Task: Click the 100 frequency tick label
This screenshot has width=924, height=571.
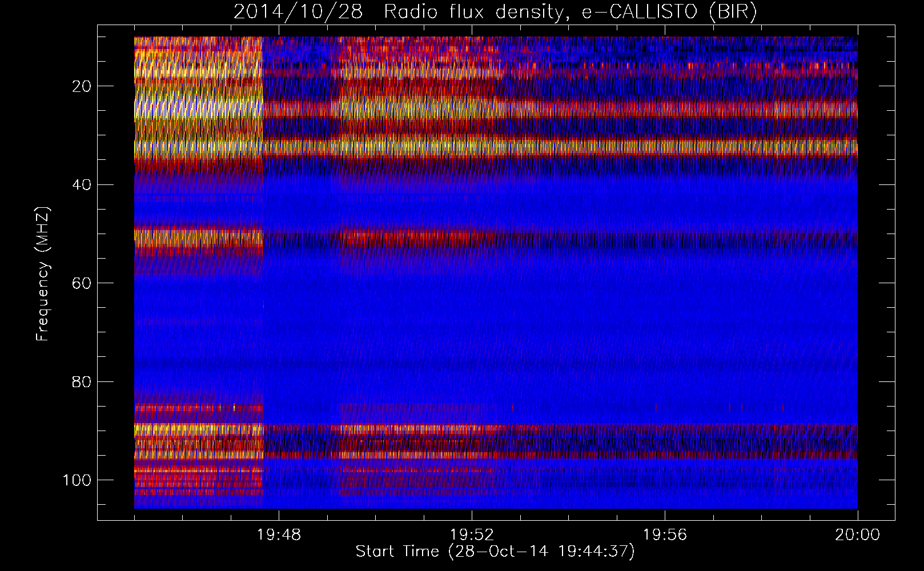Action: click(x=77, y=480)
